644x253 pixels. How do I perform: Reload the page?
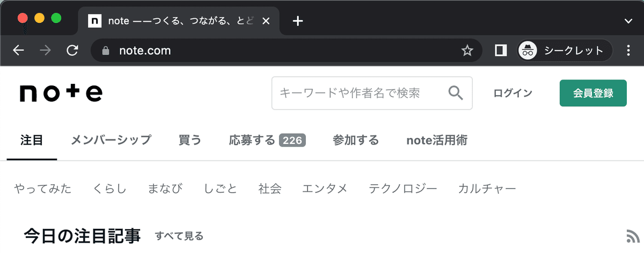point(72,50)
